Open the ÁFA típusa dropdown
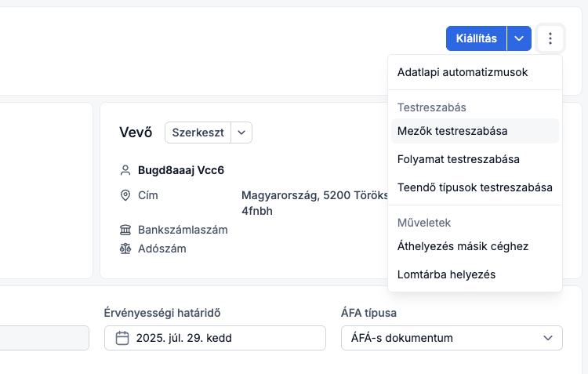The height and width of the screenshot is (374, 588). pyautogui.click(x=452, y=338)
